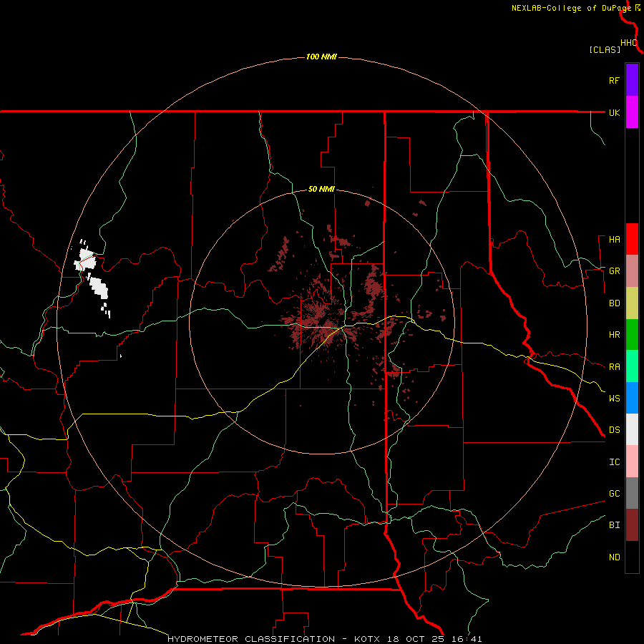
Task: Click the WS blue legend swatch
Action: [x=632, y=398]
